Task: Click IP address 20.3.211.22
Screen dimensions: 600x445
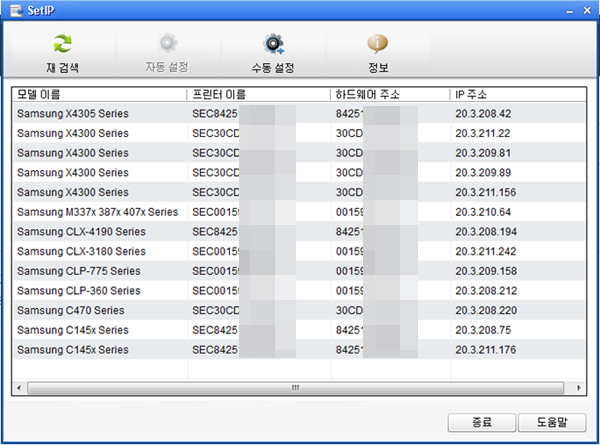Action: coord(483,133)
